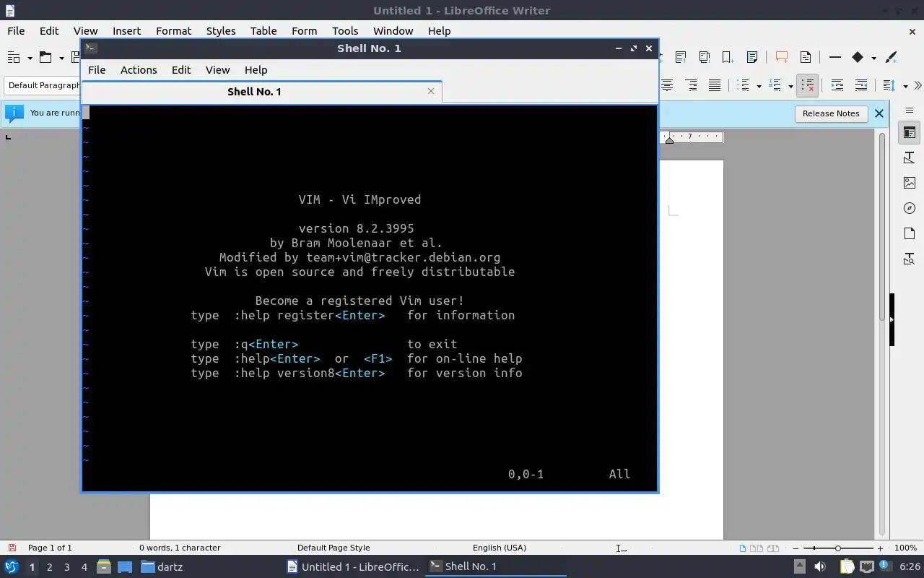The width and height of the screenshot is (924, 578).
Task: Select the diamond Basic Shapes tool
Action: click(x=858, y=57)
